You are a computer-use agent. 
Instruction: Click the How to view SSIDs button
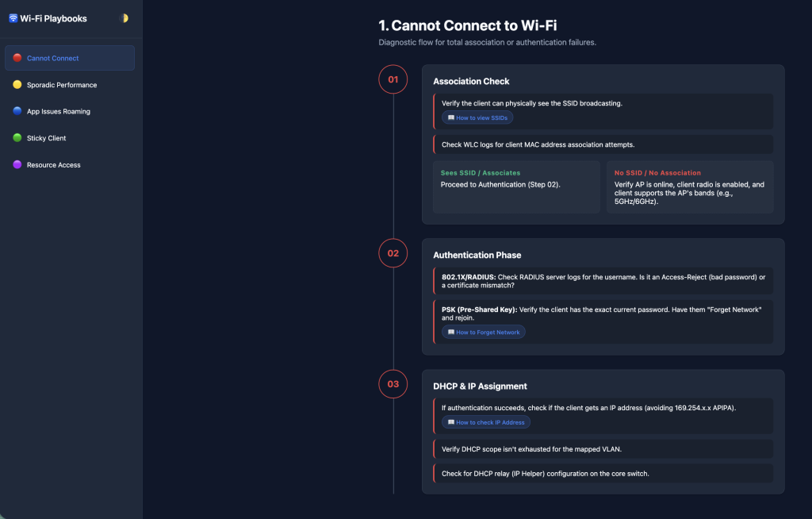(477, 117)
